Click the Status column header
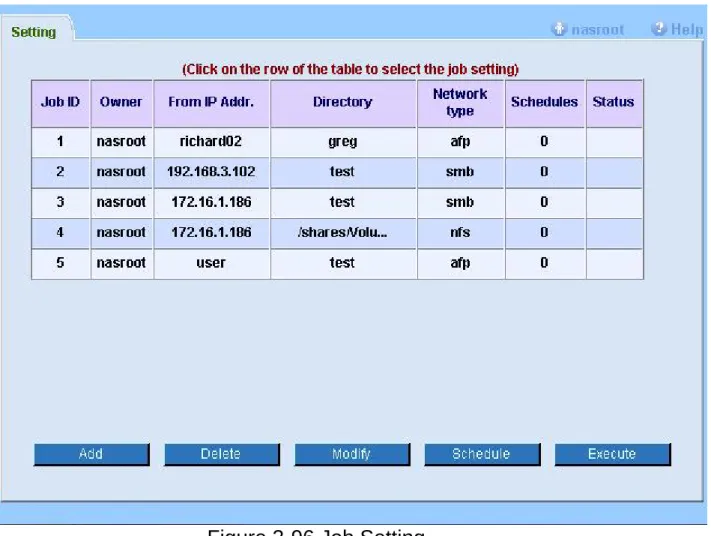 (x=614, y=103)
